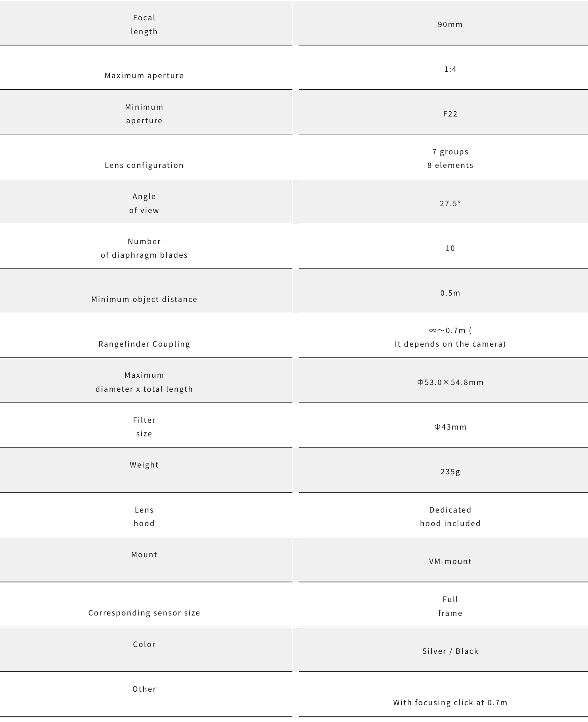
Task: Click the "With focusing click at 0.7m" text
Action: (450, 702)
